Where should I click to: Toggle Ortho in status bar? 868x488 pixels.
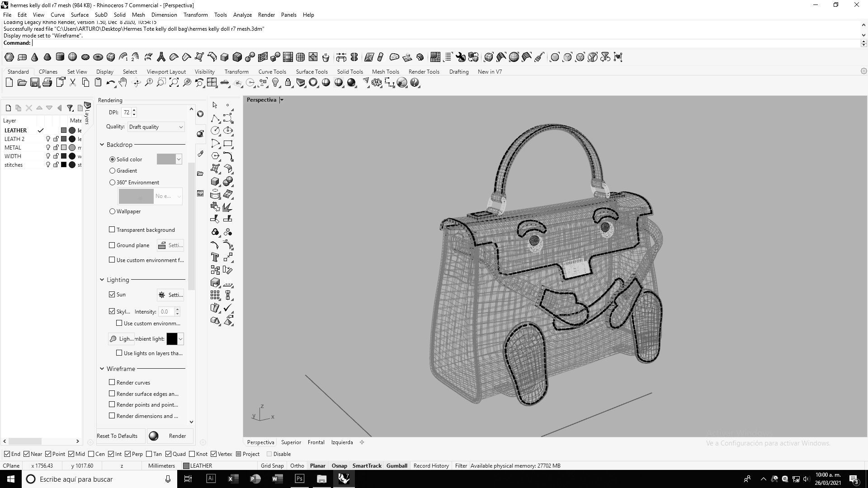[x=297, y=466]
